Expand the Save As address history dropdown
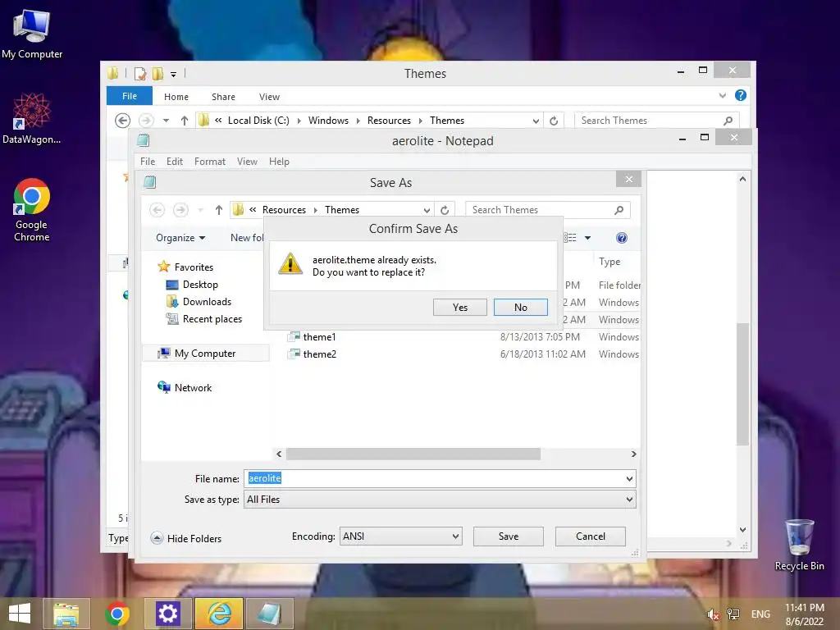Image resolution: width=840 pixels, height=630 pixels. click(x=427, y=210)
